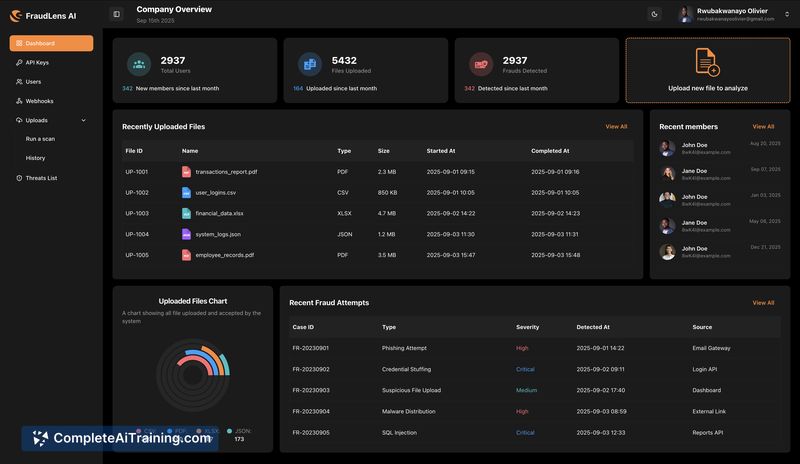Select file name system_logs.json

tap(218, 234)
